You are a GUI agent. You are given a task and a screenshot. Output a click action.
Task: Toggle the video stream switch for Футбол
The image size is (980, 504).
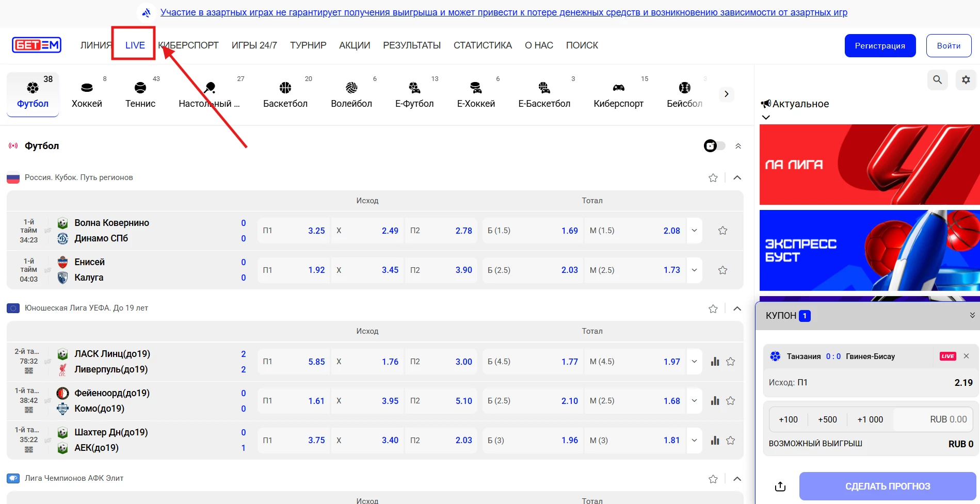pos(714,146)
